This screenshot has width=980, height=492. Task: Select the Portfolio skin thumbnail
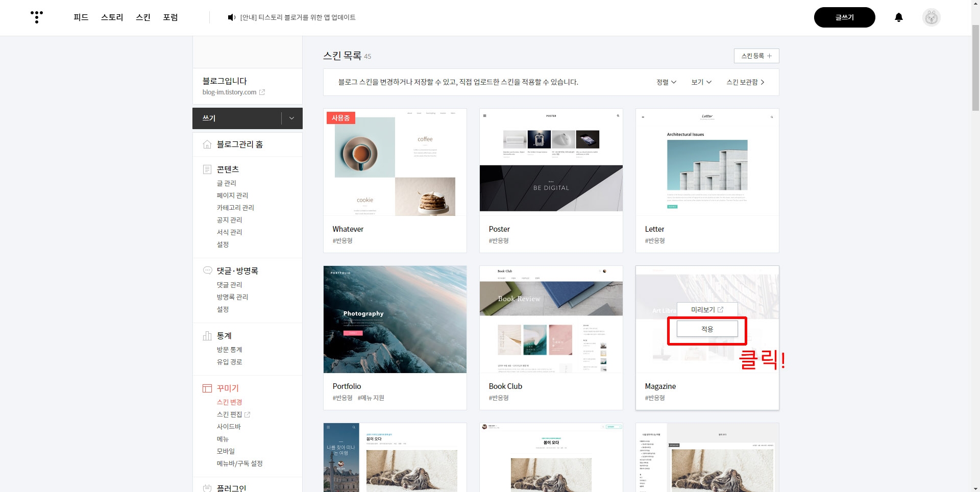[395, 319]
